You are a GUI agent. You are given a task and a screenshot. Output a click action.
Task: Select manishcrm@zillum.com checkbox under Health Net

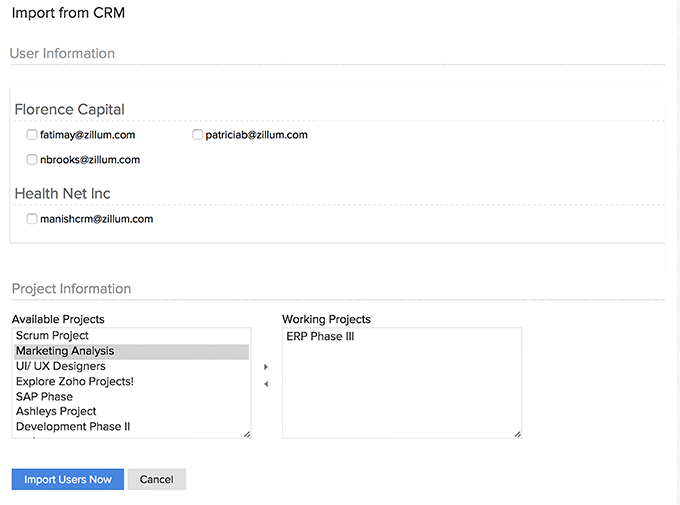(32, 219)
